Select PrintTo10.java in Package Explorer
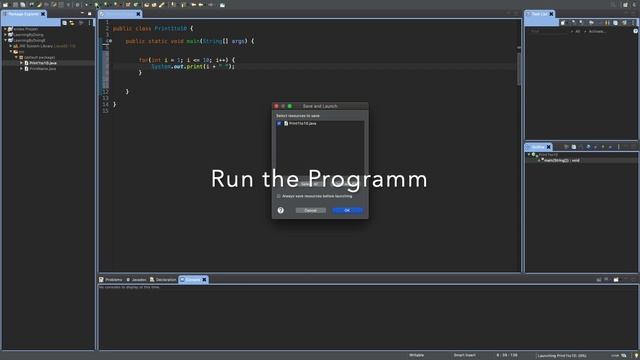 point(43,63)
